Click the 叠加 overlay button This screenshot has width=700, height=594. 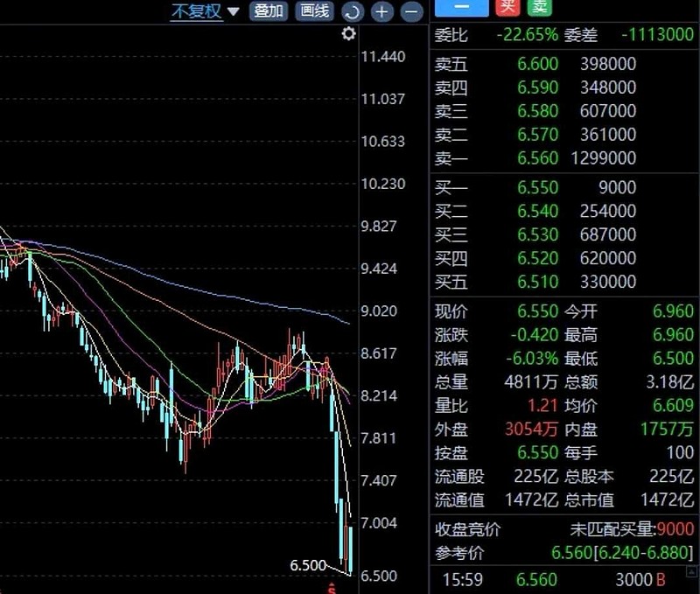click(x=269, y=10)
